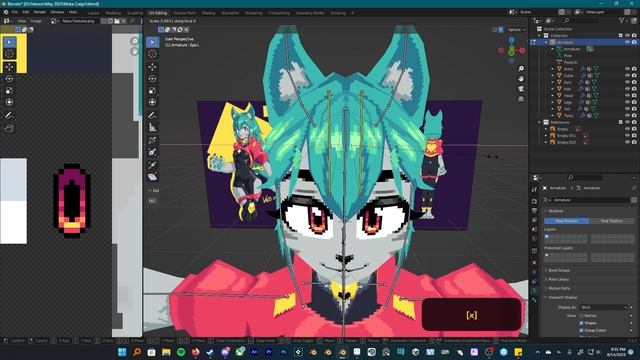Hide the Head object in outliner
This screenshot has width=640, height=360.
627,96
